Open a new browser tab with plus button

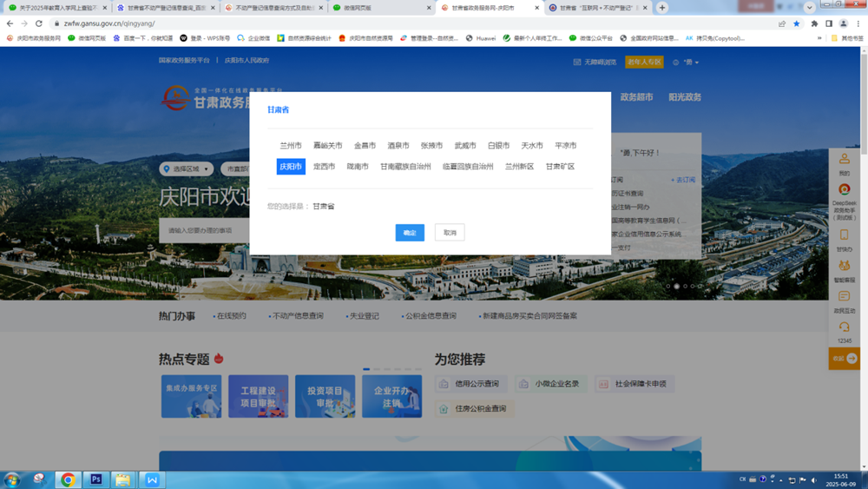662,8
